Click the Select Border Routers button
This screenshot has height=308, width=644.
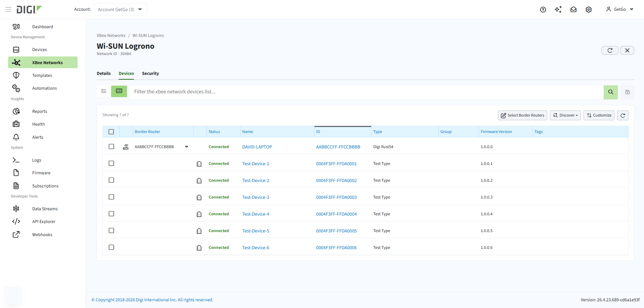(x=522, y=115)
